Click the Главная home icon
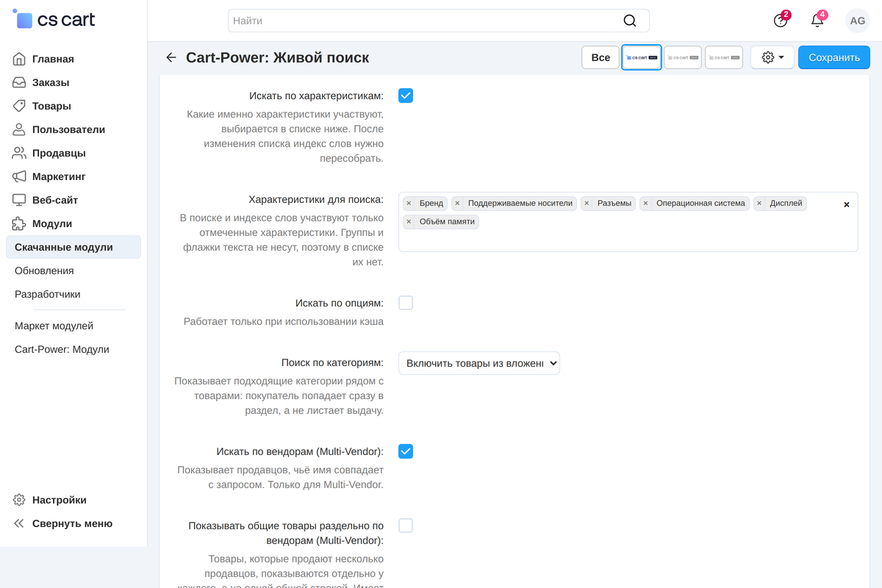 (19, 59)
